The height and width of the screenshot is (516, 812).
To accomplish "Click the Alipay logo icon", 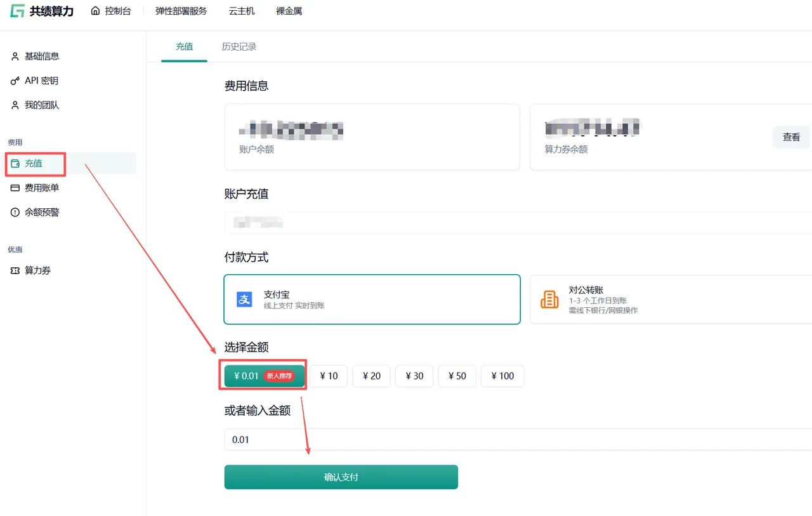I will [x=244, y=300].
